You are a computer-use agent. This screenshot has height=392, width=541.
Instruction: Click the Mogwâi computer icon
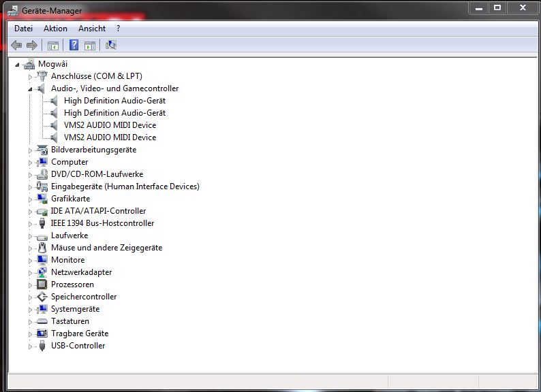coord(29,64)
